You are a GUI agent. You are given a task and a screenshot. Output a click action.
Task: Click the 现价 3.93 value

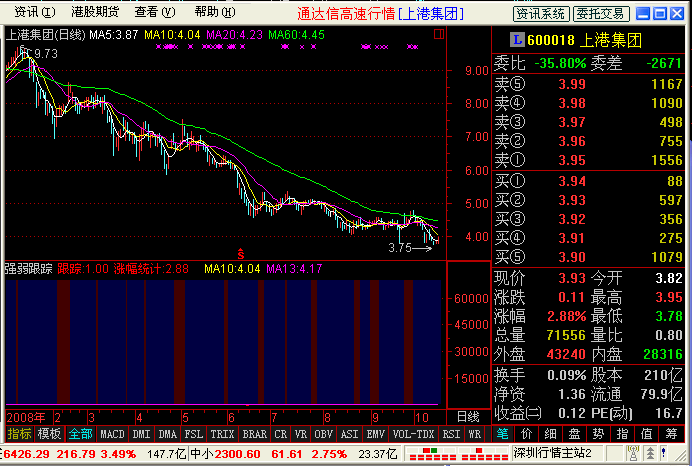coord(572,278)
